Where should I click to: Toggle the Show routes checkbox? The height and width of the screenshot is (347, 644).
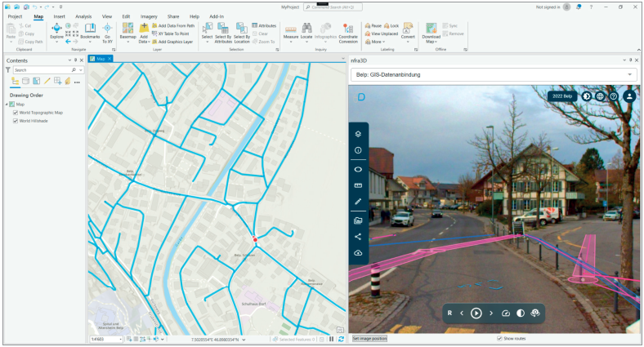pos(499,338)
